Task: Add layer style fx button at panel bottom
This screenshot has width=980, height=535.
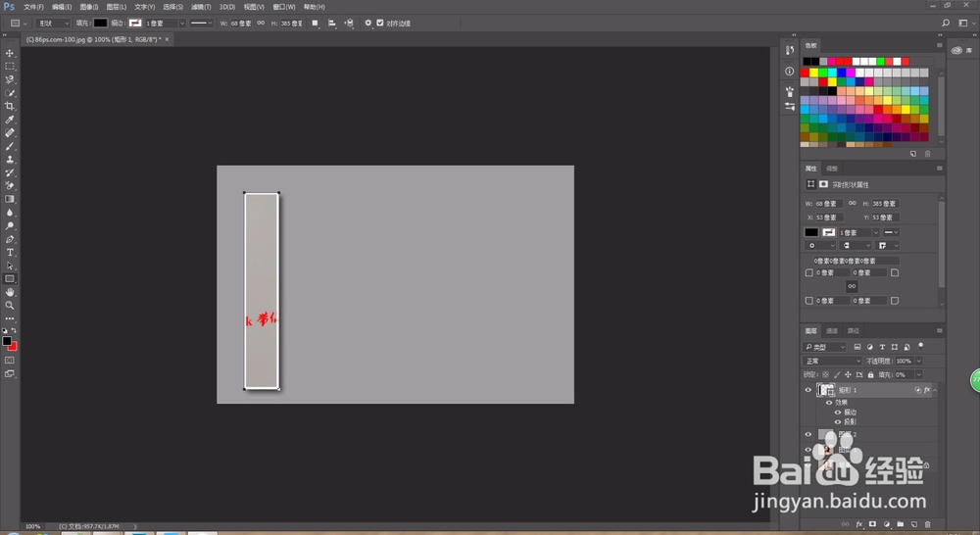Action: coord(858,524)
